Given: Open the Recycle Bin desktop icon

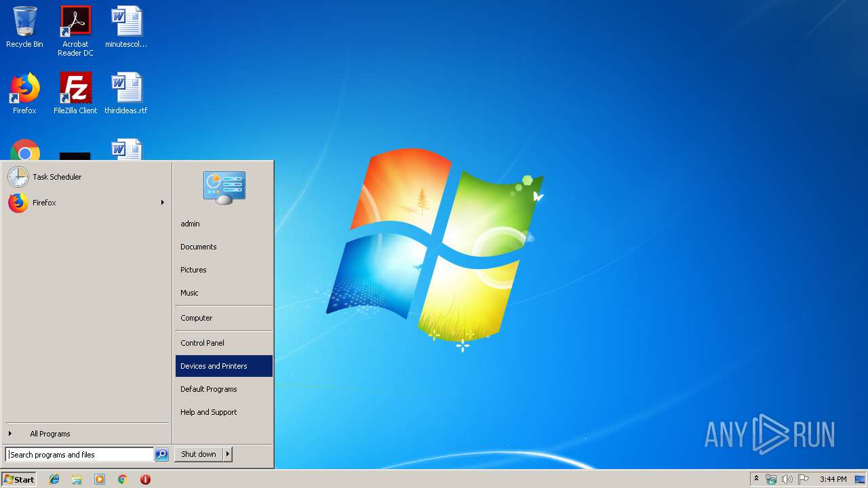Looking at the screenshot, I should 24,27.
